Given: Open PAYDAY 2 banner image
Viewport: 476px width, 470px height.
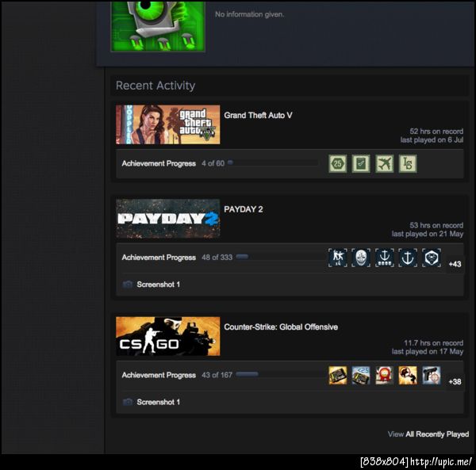Looking at the screenshot, I should (168, 219).
